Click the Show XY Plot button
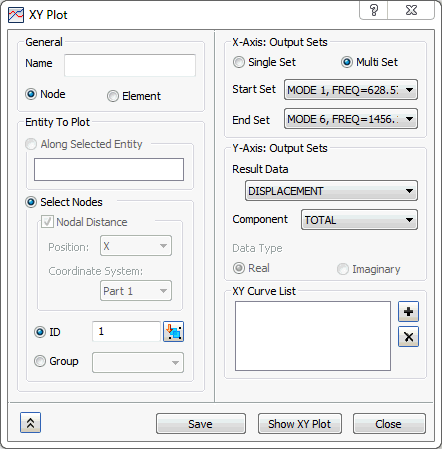This screenshot has width=442, height=449. click(300, 424)
